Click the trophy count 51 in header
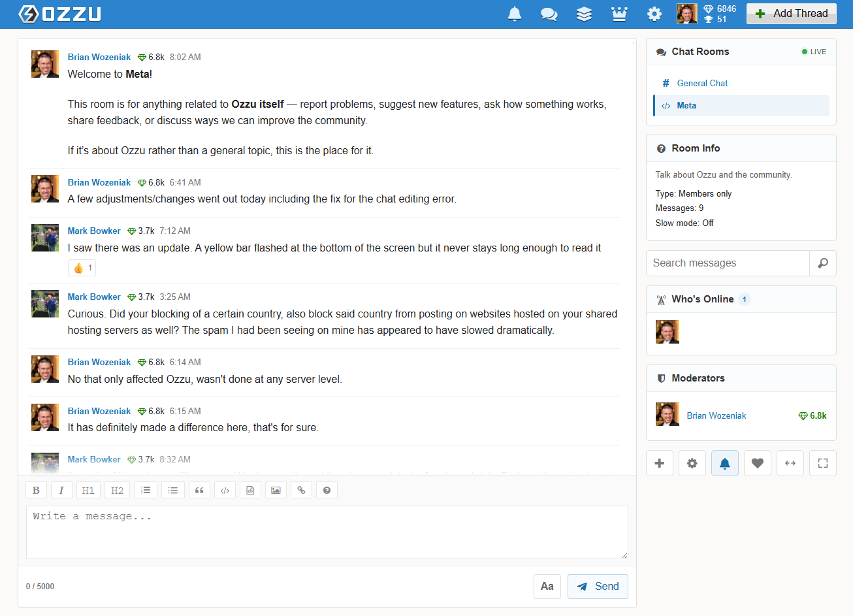 tap(715, 20)
